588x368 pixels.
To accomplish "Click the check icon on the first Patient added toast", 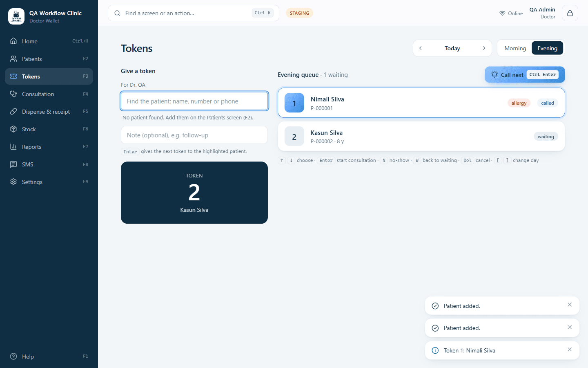I will (x=435, y=306).
